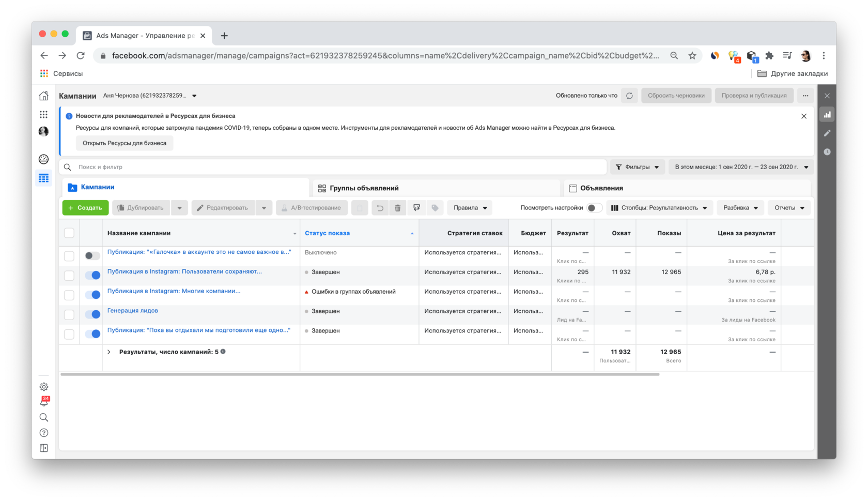
Task: Bookmark page with the star icon
Action: [692, 56]
